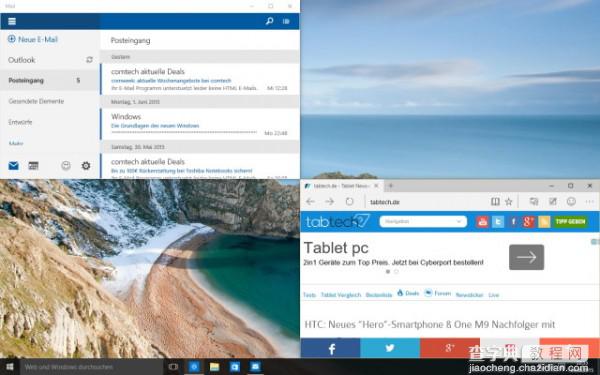The image size is (600, 375).
Task: Open tabtech Google+ icon in header
Action: coord(528,222)
